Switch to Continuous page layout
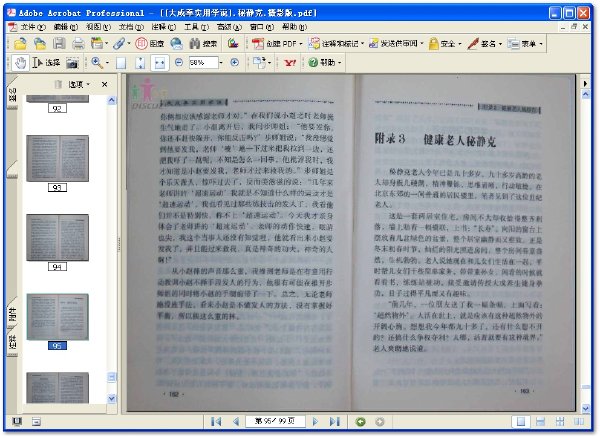Image resolution: width=600 pixels, height=438 pixels. (x=540, y=422)
